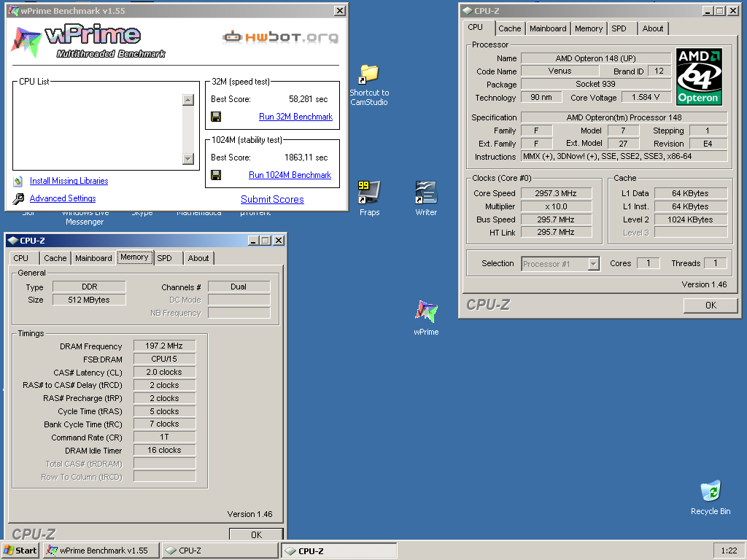Click Command Rate value 1T
This screenshot has width=747, height=560.
[164, 437]
